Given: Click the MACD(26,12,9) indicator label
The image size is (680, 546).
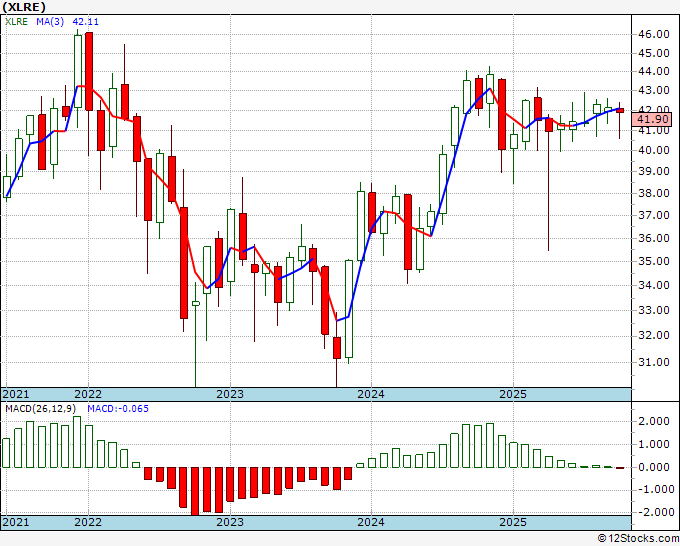Looking at the screenshot, I should tap(41, 409).
